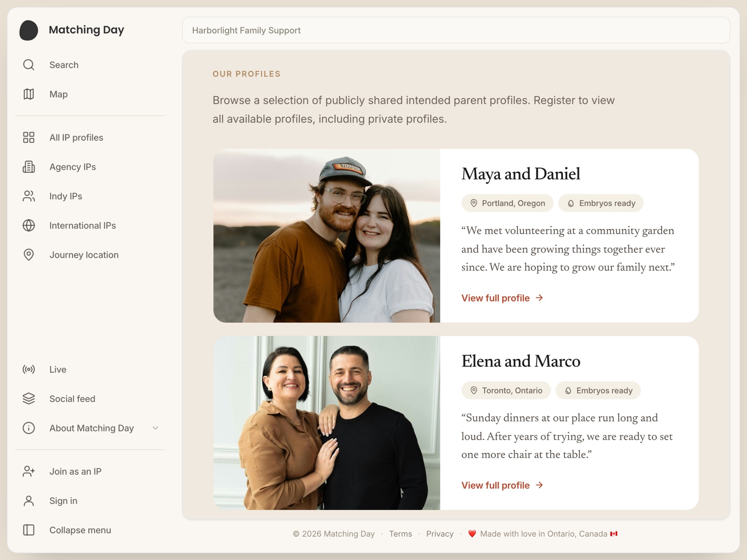The width and height of the screenshot is (747, 560).
Task: Click the red heart icon in footer
Action: pos(472,533)
